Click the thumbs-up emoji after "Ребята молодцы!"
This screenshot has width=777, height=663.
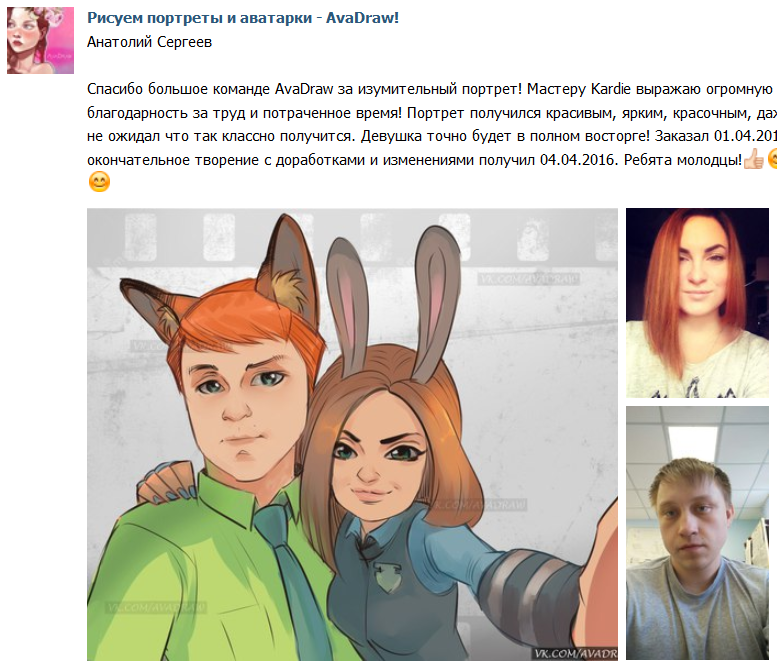(753, 159)
